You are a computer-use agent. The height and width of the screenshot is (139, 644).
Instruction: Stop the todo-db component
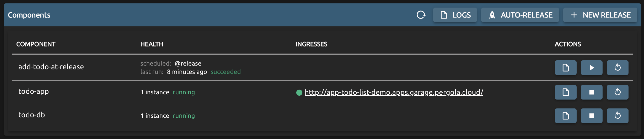point(592,116)
